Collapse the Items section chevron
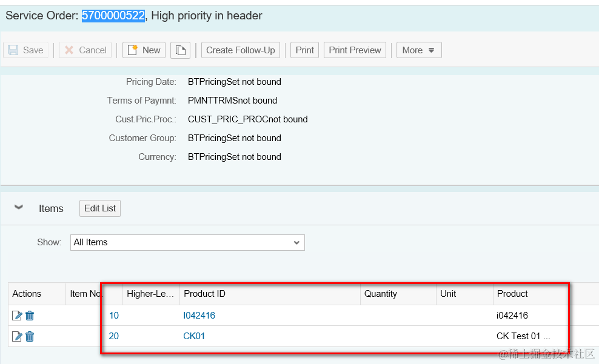Screen dimensions: 599x364 (x=18, y=207)
